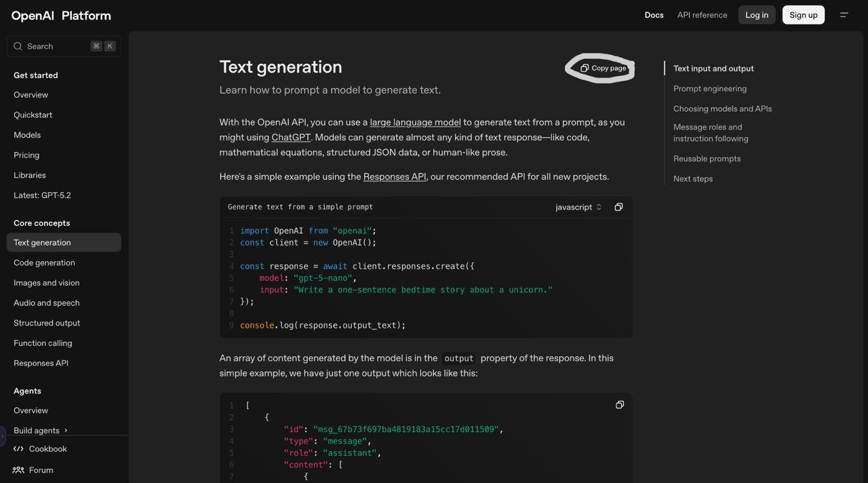Select Text generation in sidebar
This screenshot has height=483, width=868.
tap(64, 242)
